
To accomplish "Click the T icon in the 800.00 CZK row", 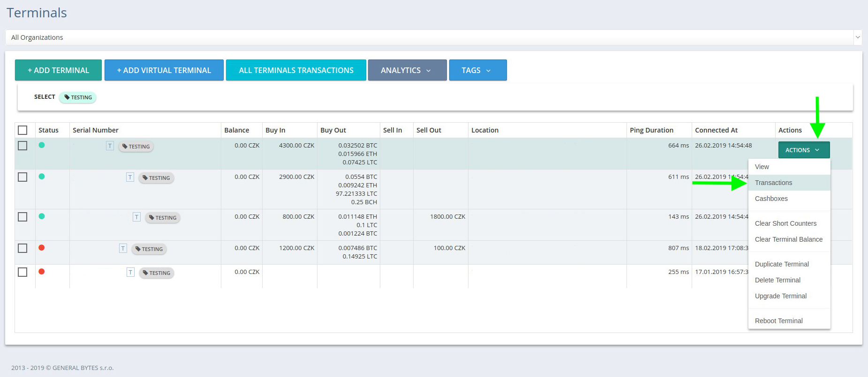I will point(136,217).
